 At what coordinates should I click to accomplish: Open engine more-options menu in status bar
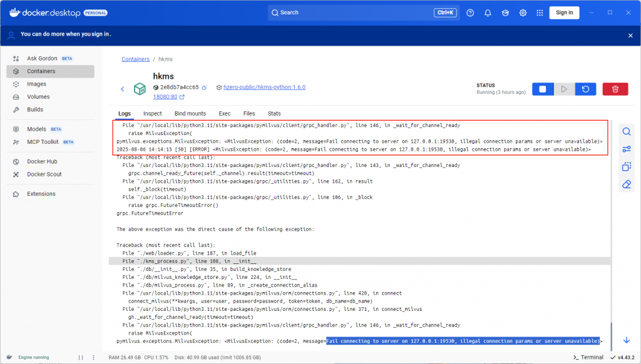pyautogui.click(x=95, y=357)
